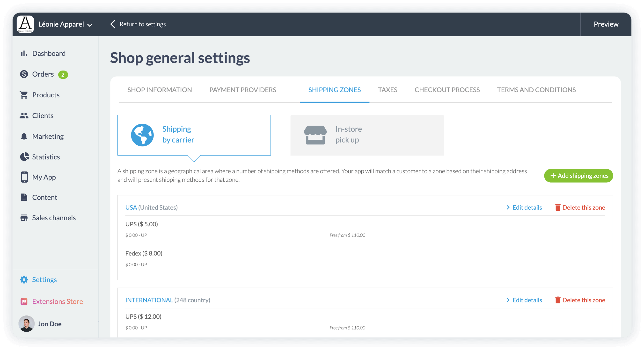Click the Marketing bell icon

coord(24,136)
